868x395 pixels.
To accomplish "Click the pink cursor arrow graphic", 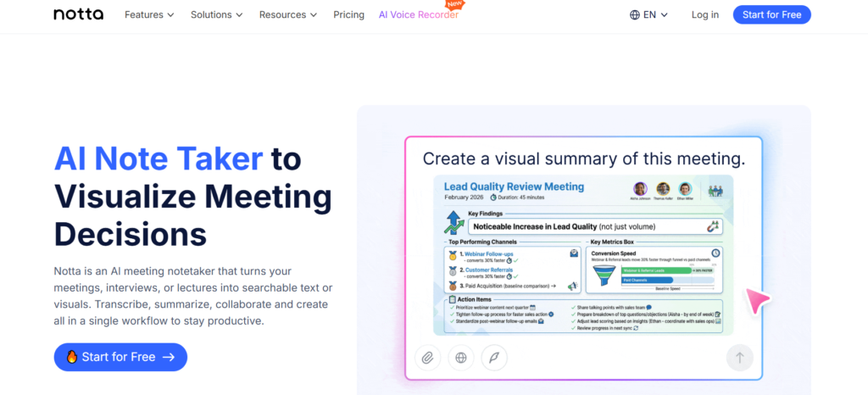I will click(x=757, y=300).
